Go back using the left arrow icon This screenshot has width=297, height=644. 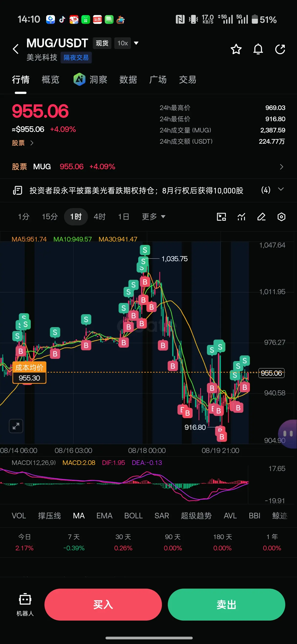(16, 49)
